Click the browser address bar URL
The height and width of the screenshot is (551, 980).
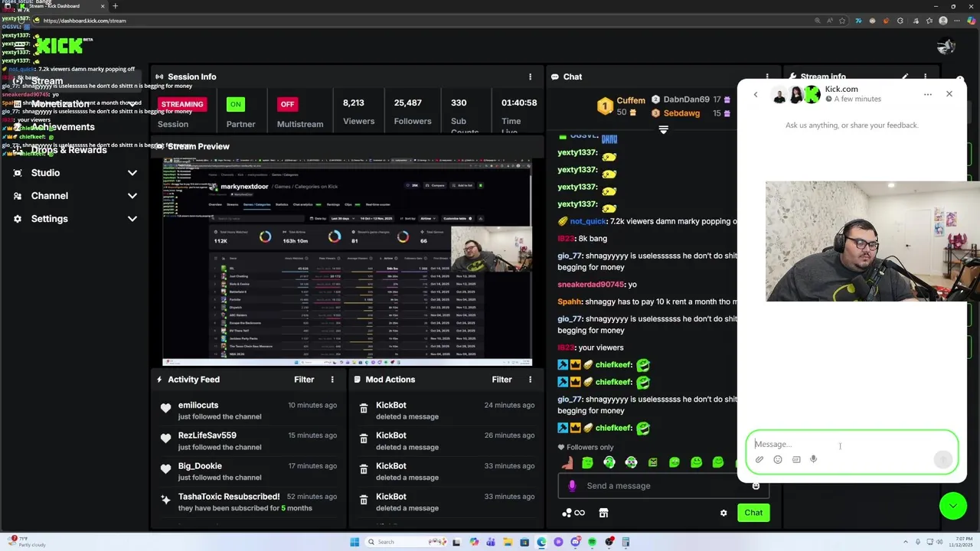tap(84, 21)
